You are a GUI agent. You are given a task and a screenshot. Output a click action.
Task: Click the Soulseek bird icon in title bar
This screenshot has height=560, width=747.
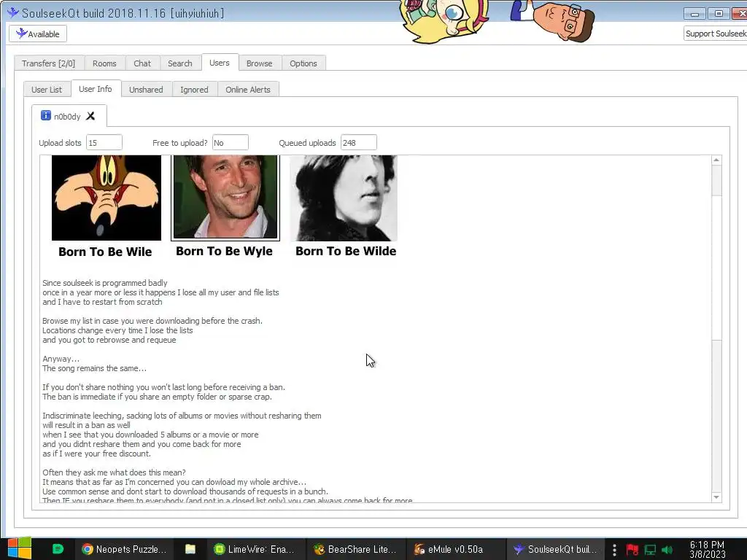click(13, 12)
